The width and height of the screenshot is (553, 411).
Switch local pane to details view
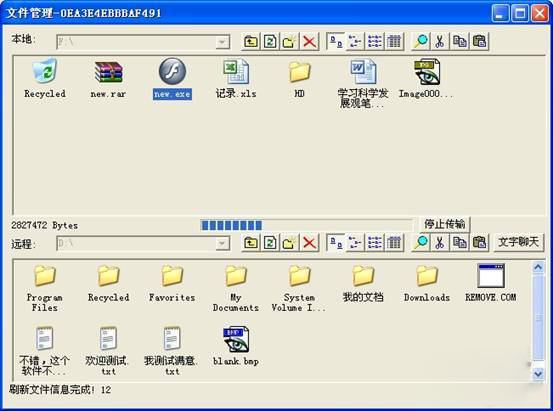(x=394, y=42)
